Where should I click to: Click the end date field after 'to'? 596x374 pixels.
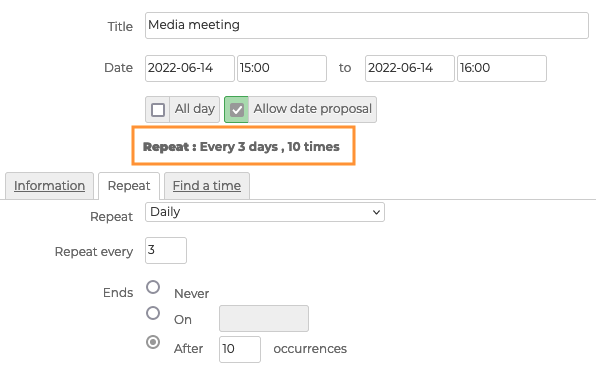(410, 68)
